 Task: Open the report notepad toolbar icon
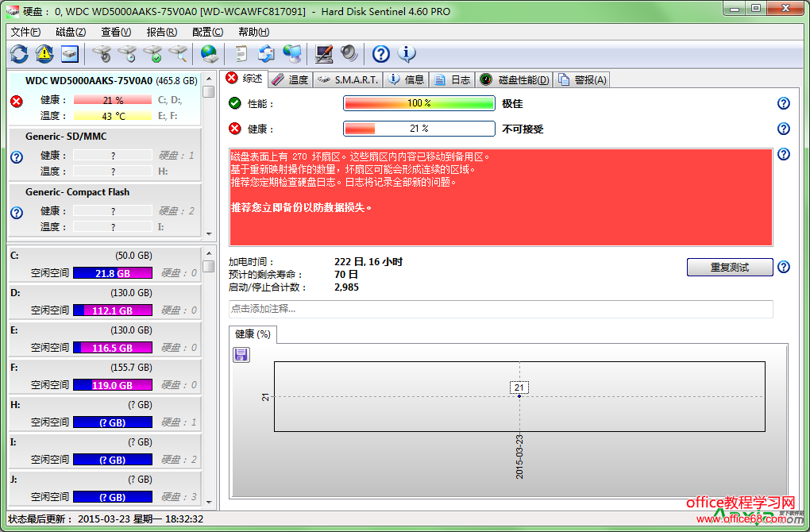tap(241, 54)
